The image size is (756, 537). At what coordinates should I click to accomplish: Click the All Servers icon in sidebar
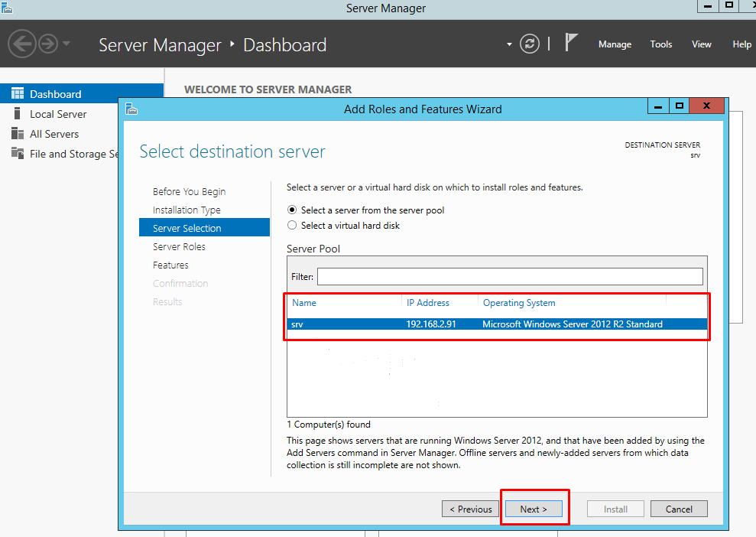(18, 133)
